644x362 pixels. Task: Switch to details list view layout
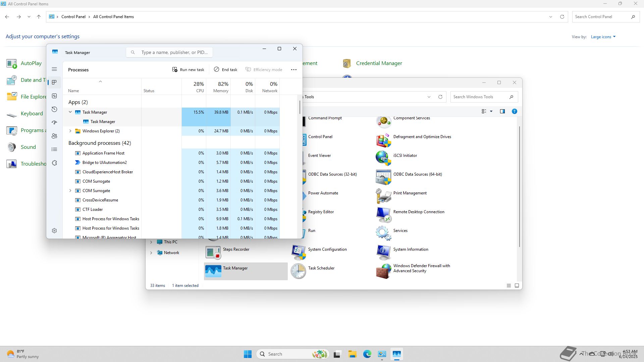click(x=508, y=286)
